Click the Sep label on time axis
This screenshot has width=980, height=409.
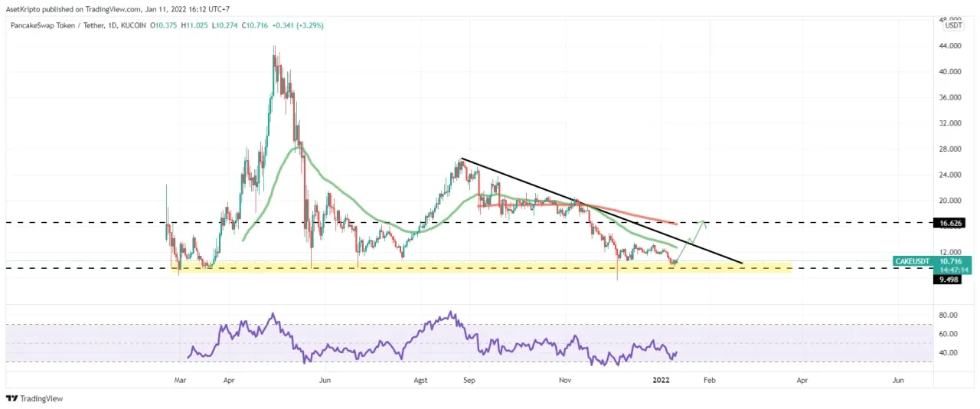[x=470, y=379]
